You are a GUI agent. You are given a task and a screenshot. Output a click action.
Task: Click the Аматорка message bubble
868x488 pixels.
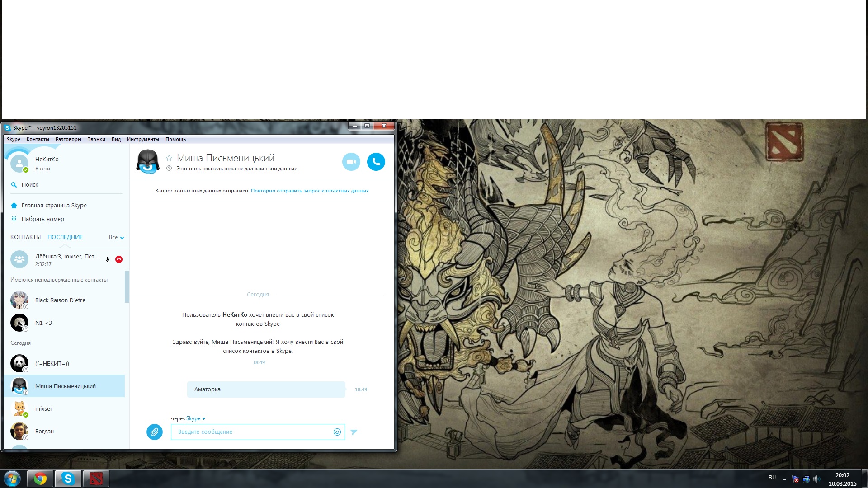point(266,389)
